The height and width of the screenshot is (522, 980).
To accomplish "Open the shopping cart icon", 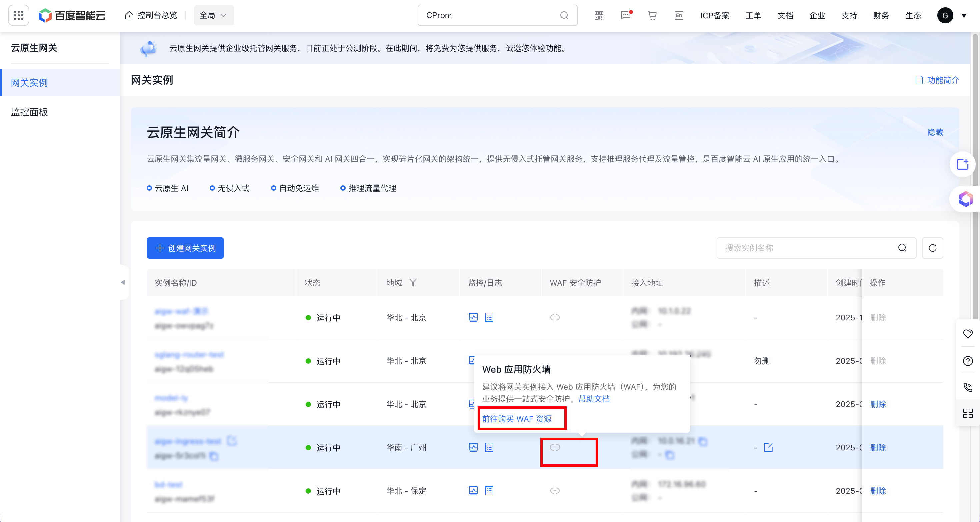I will click(x=652, y=16).
